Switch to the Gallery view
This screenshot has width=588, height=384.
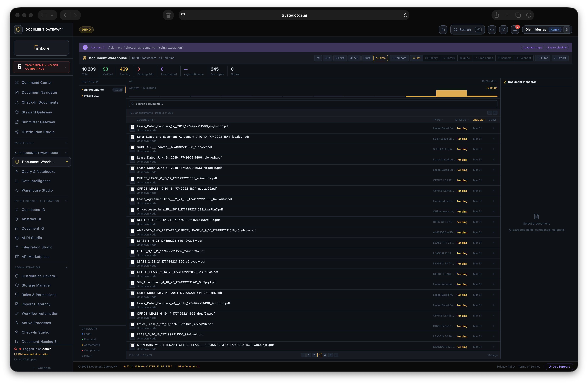click(431, 58)
